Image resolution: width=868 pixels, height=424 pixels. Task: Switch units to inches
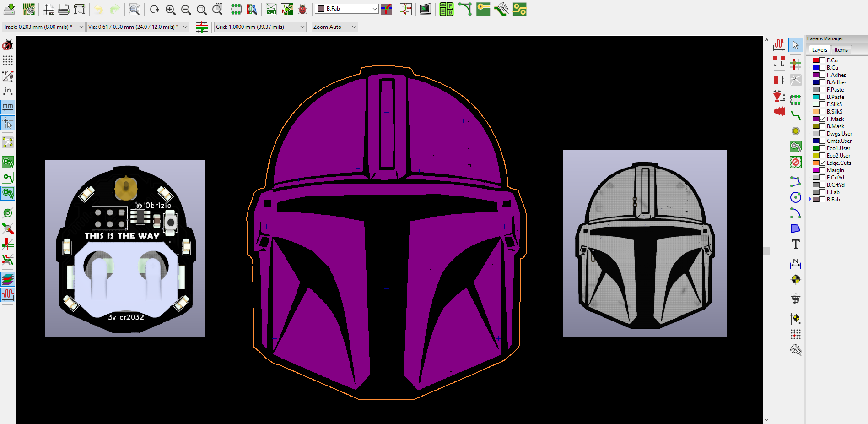8,91
